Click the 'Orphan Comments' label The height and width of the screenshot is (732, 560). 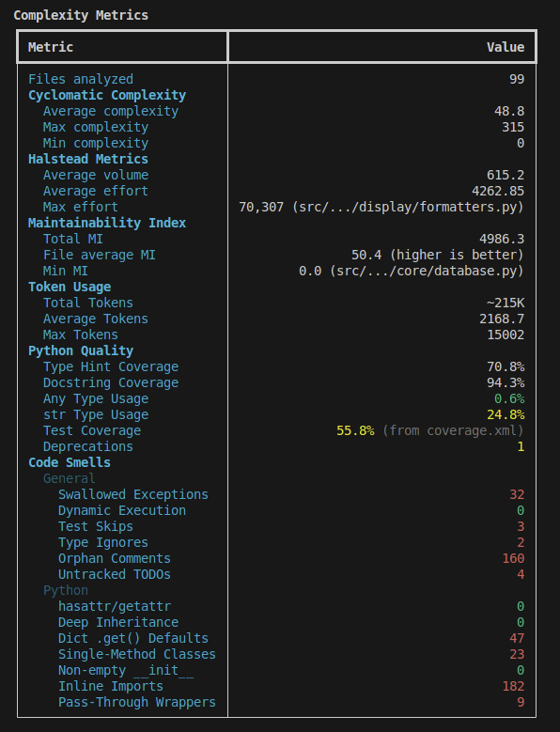tap(115, 558)
